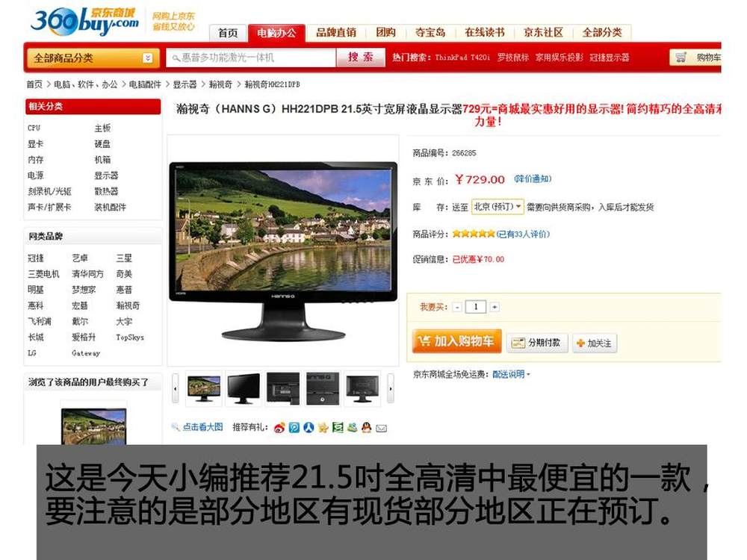Viewport: 747px width, 560px height.
Task: Click hot search 罗技鼠标
Action: pos(512,57)
